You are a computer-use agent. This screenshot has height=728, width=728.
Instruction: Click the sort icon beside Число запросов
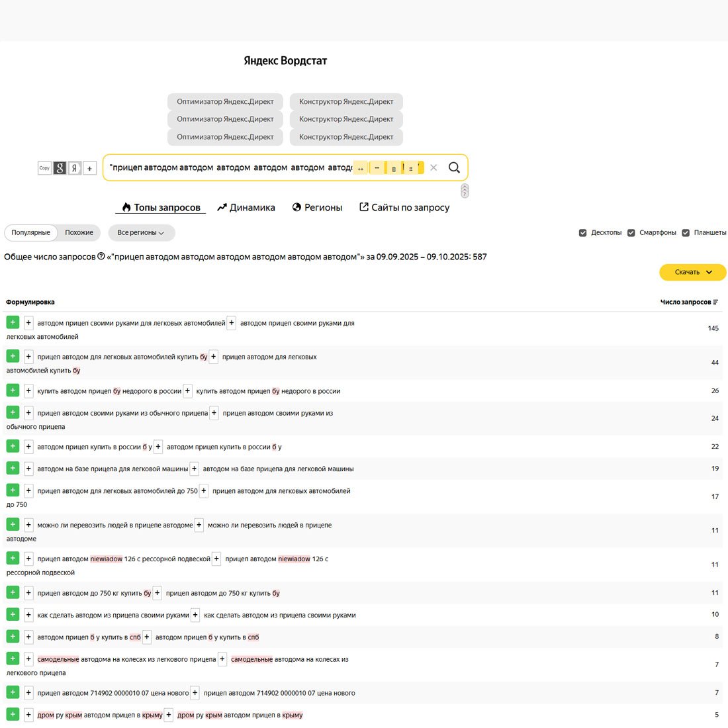pos(715,302)
